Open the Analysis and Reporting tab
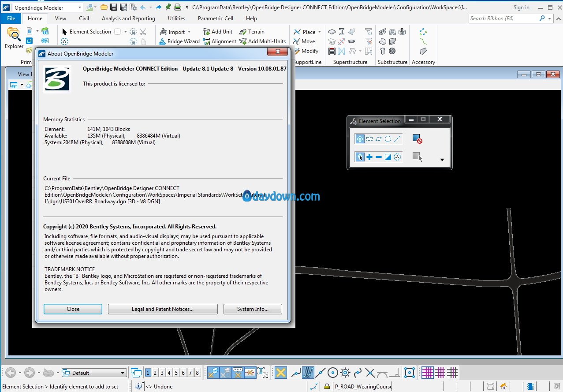This screenshot has height=392, width=563. tap(128, 19)
